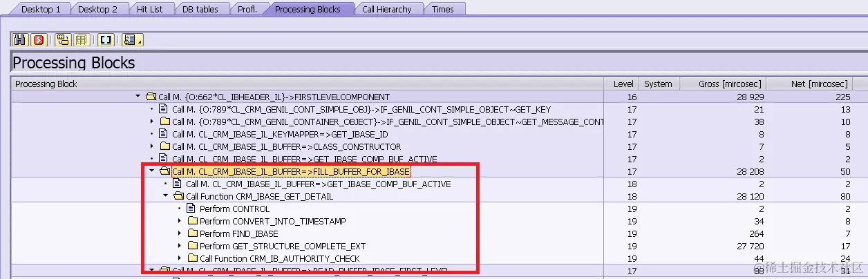Click folder icon of GET_STRUCTURE_COMPLETE_EXT row
Viewport: 868px width, 279px height.
click(x=192, y=246)
